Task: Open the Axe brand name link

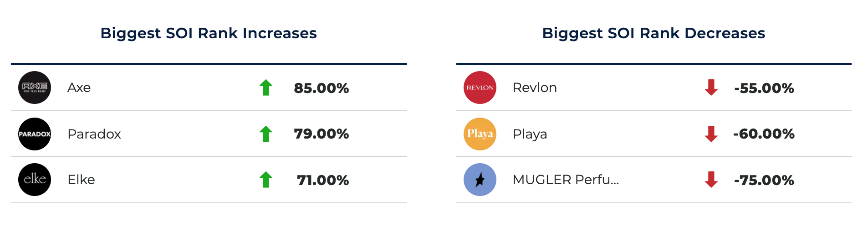Action: tap(79, 88)
